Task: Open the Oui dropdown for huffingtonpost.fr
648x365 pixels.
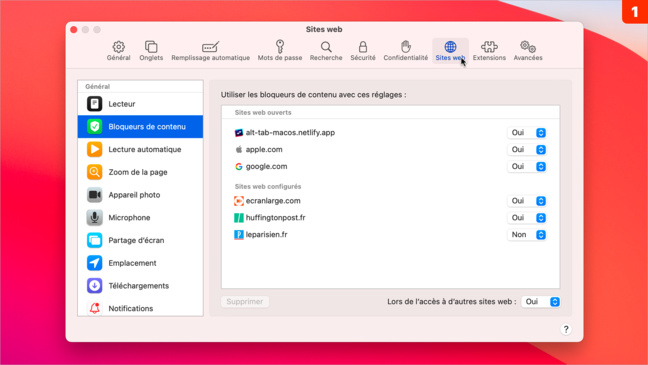Action: 527,218
